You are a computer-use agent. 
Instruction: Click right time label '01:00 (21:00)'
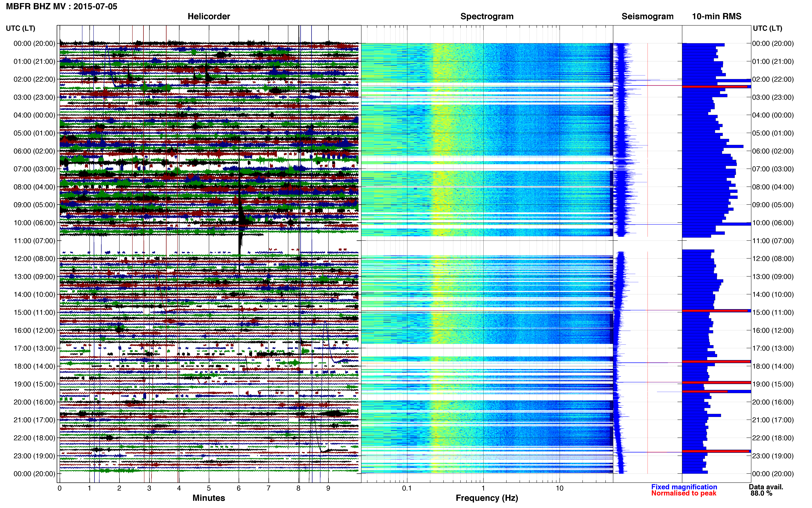tap(773, 62)
